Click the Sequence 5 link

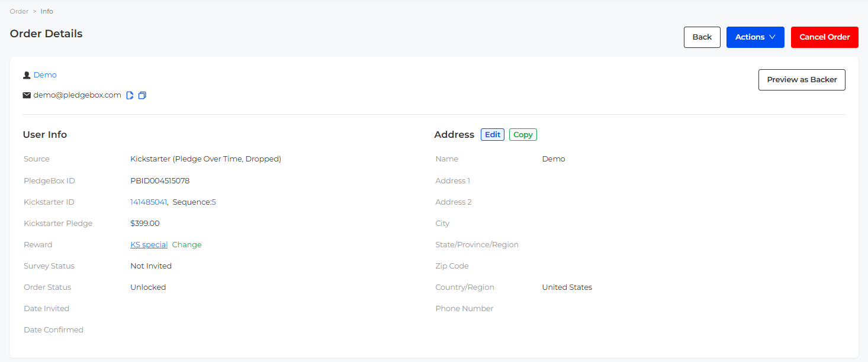pos(214,202)
